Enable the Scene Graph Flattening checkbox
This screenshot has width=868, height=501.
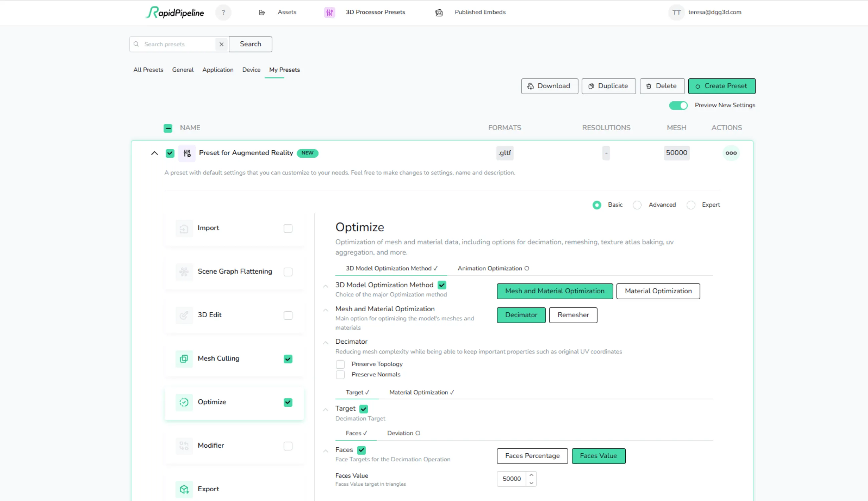[288, 272]
